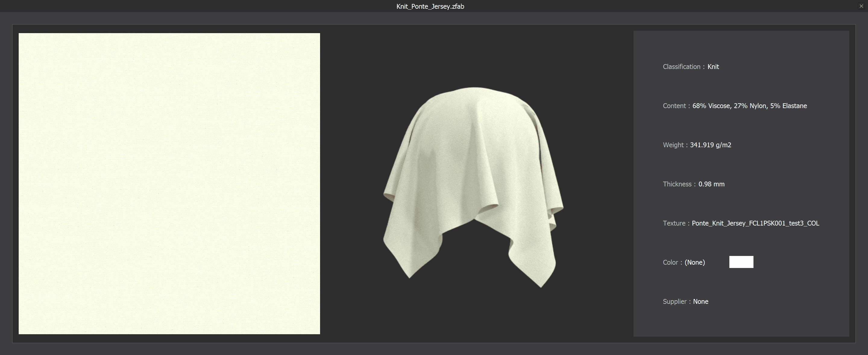Click the flat fabric texture preview
The width and height of the screenshot is (868, 355).
(x=169, y=184)
